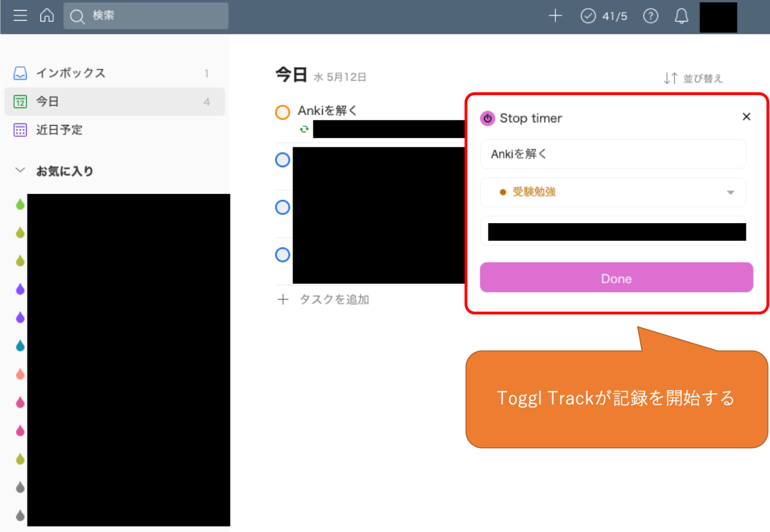Click the 並び替え sort button
The width and height of the screenshot is (770, 532).
coord(693,78)
